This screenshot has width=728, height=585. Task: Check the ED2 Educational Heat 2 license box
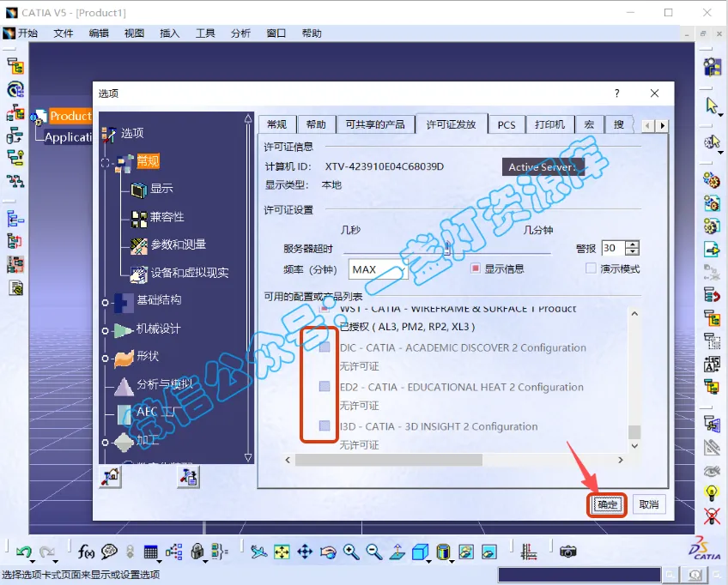pos(325,387)
